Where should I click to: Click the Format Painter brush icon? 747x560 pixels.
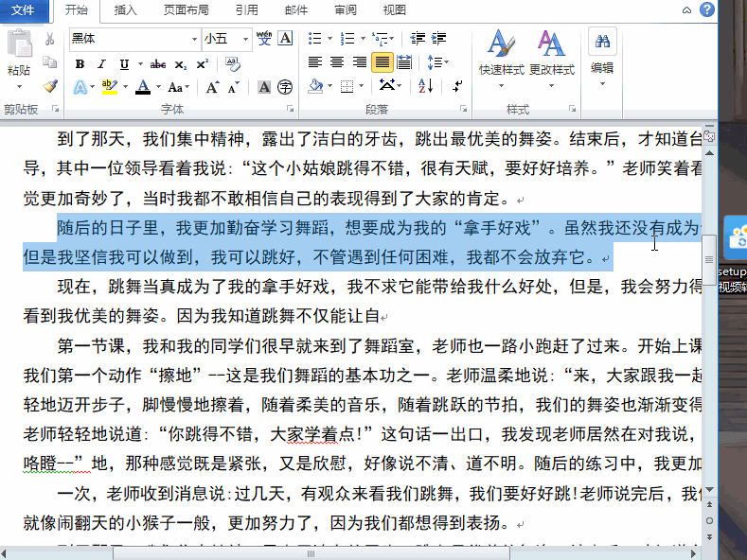(x=50, y=86)
